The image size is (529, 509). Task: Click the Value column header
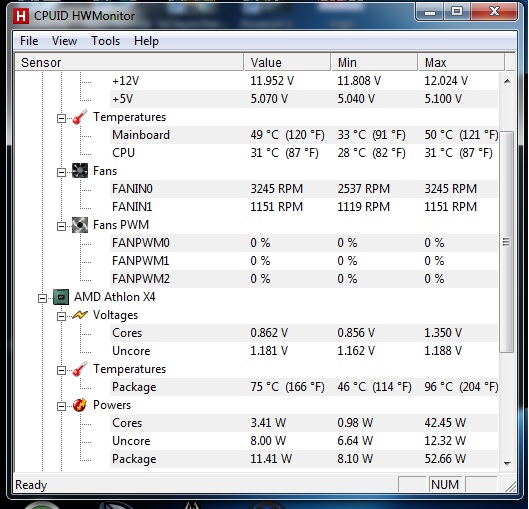[x=287, y=62]
